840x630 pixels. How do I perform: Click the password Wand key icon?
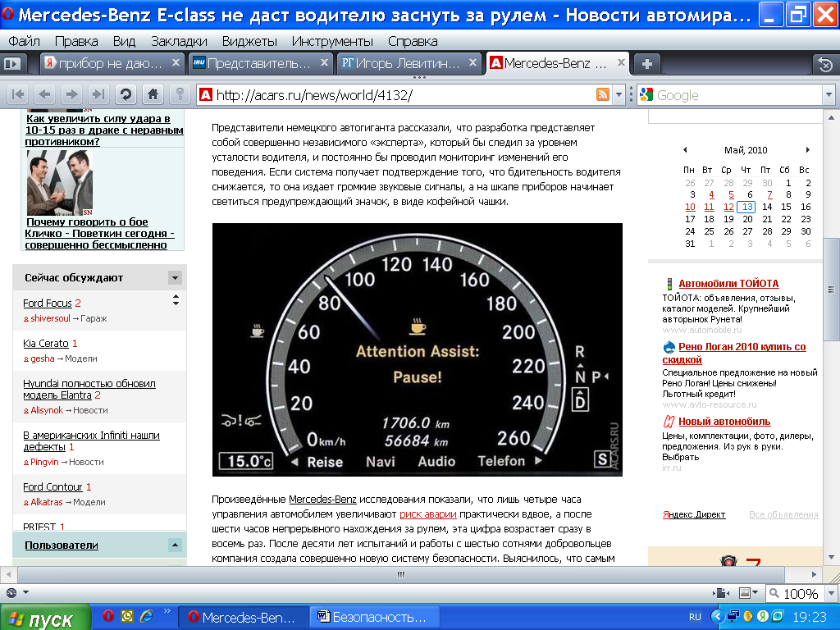179,94
